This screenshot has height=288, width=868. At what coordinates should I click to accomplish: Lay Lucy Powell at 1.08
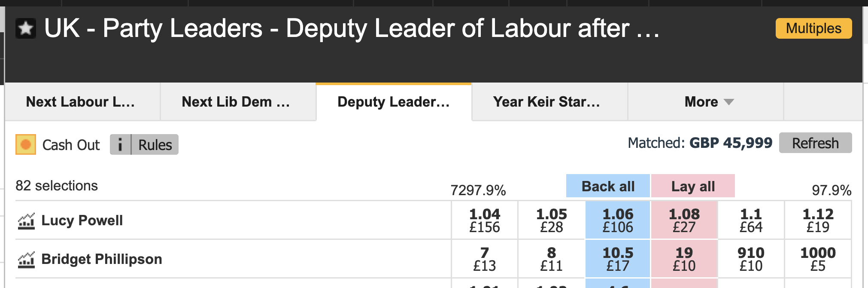point(684,220)
